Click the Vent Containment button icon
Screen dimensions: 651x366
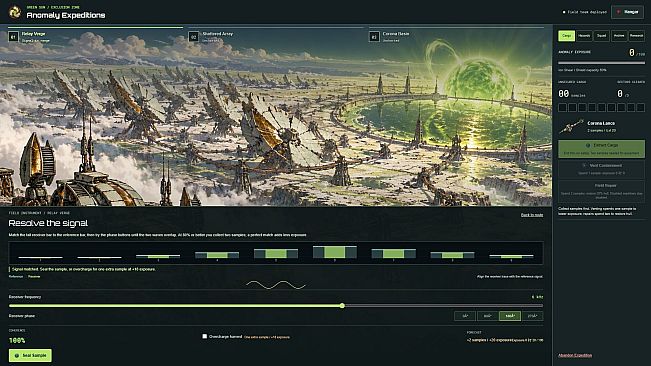pos(584,165)
